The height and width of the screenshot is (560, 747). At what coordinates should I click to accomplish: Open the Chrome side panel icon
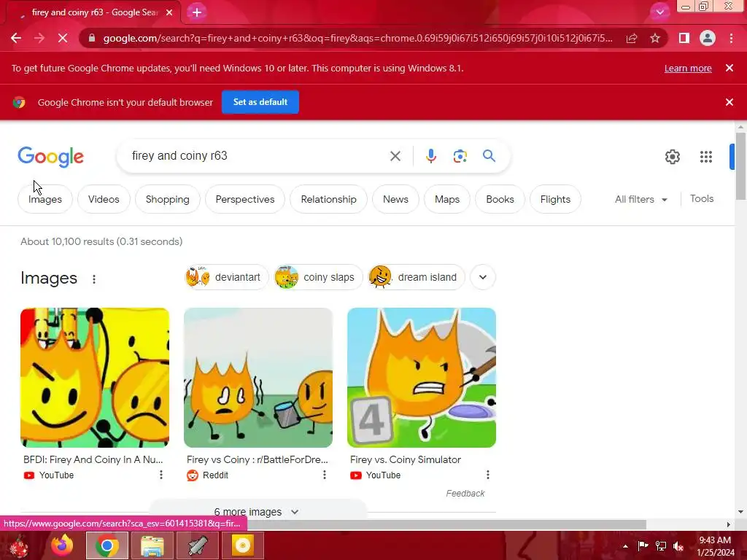684,38
